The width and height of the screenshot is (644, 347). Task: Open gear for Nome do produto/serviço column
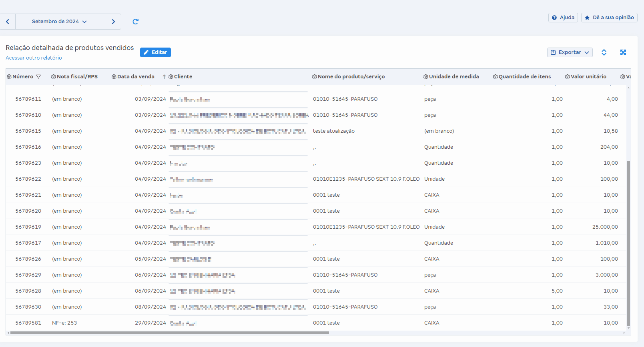click(x=315, y=77)
